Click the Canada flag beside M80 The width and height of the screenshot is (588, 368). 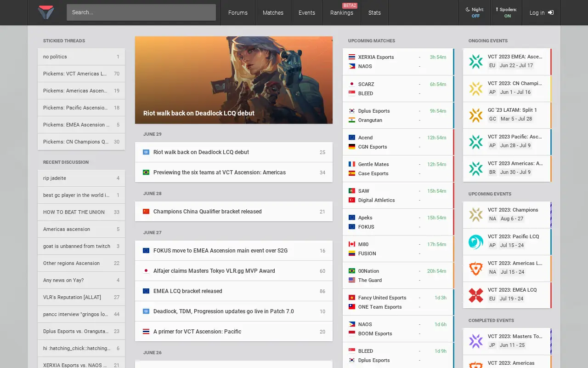[x=352, y=244]
